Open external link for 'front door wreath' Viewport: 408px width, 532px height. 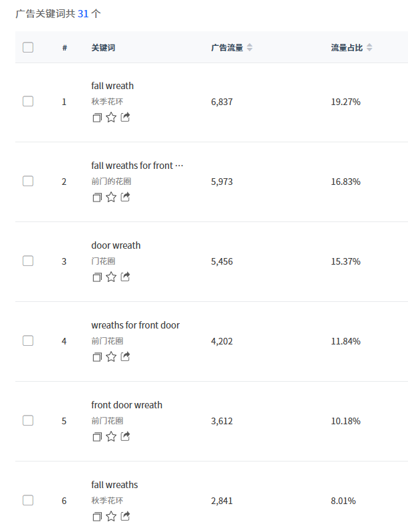point(125,437)
